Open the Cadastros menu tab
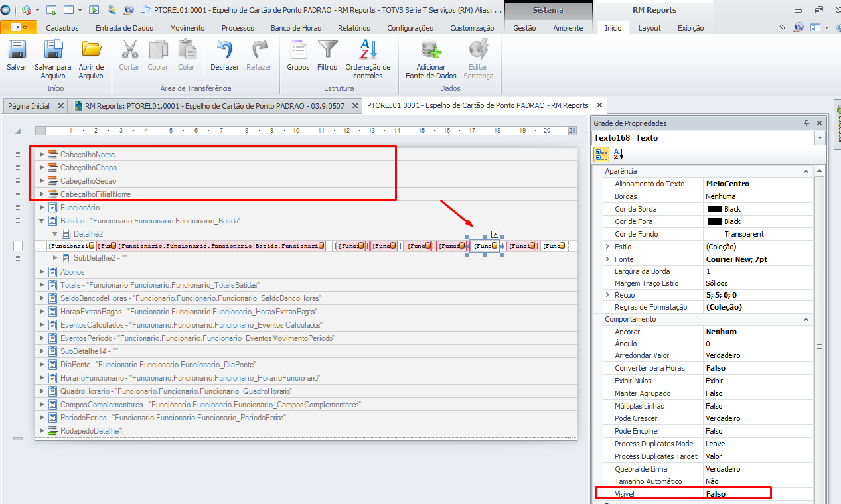The height and width of the screenshot is (504, 841). [x=62, y=28]
